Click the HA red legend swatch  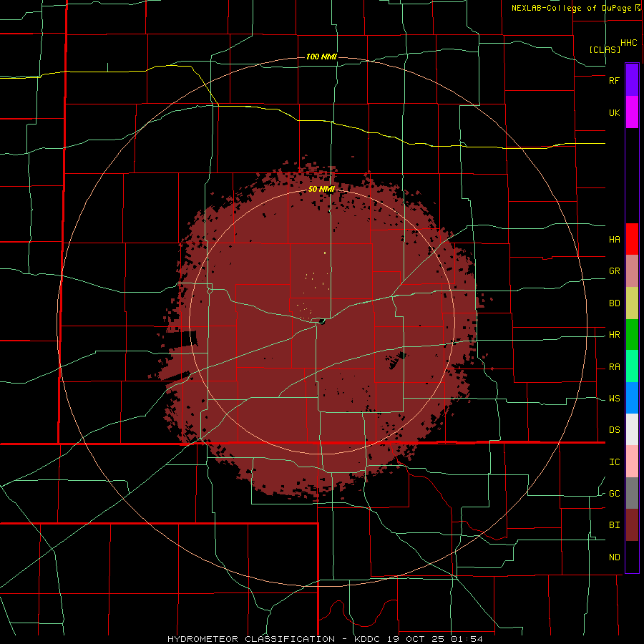coord(632,239)
